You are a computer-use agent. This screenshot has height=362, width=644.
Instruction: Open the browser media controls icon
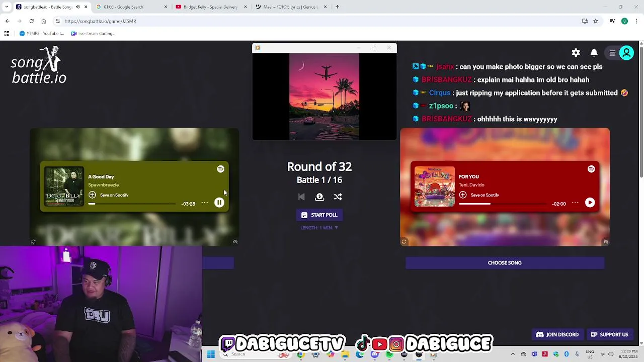click(612, 21)
